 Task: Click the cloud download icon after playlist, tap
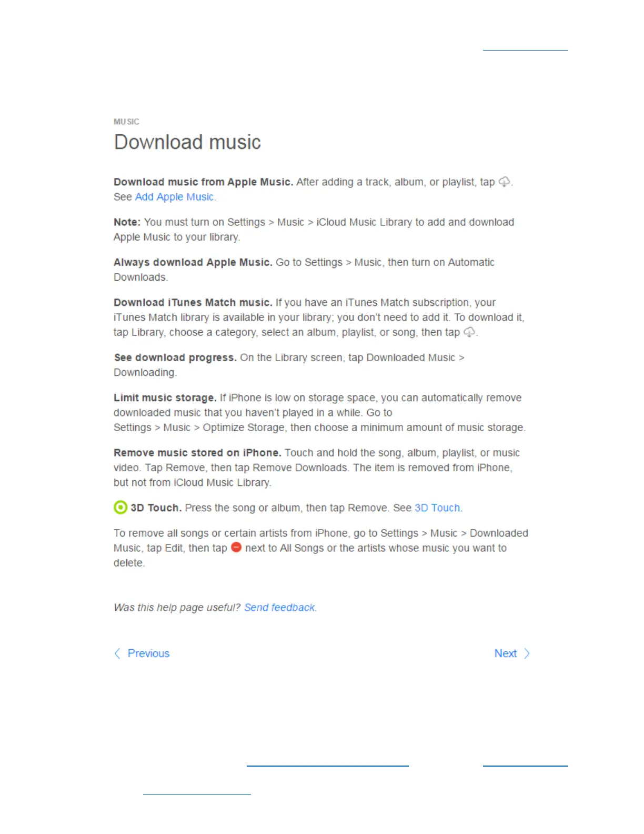point(504,182)
